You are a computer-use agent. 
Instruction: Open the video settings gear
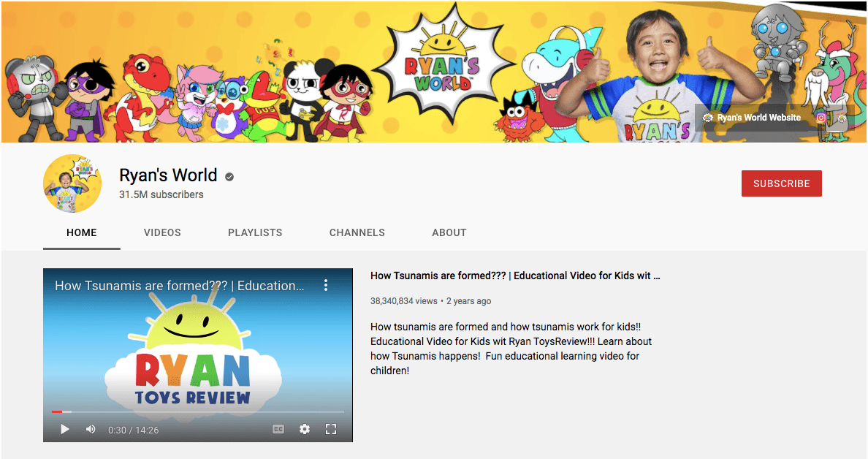(x=305, y=429)
